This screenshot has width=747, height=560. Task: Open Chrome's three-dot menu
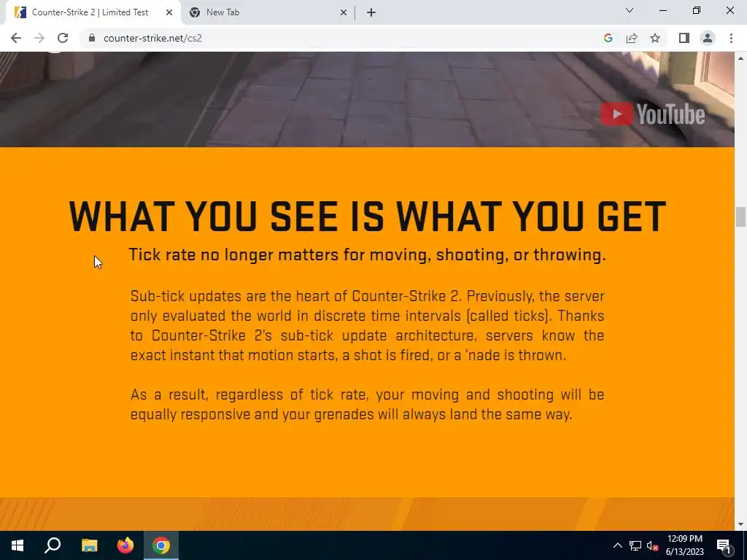[731, 38]
